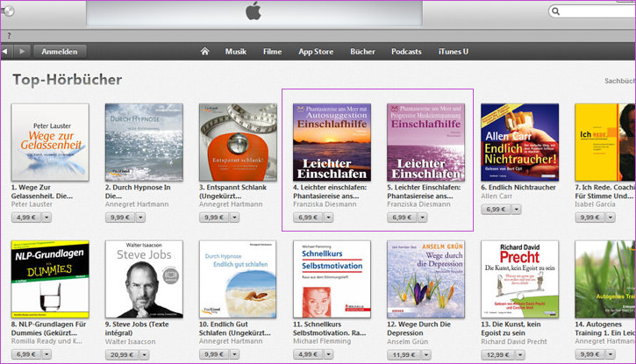Expand options arrow for item 5 Leichter Einschlafen
Viewport: 636px width, 364px height.
[x=422, y=218]
